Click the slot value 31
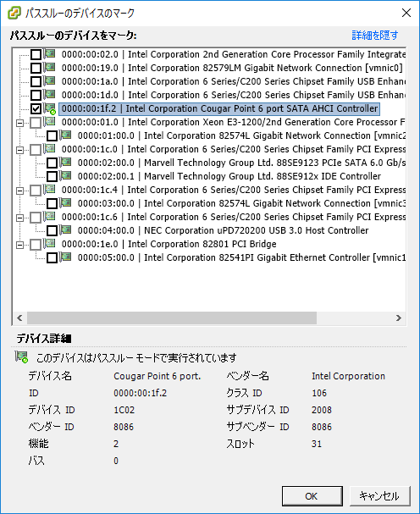This screenshot has height=514, width=420. [317, 444]
